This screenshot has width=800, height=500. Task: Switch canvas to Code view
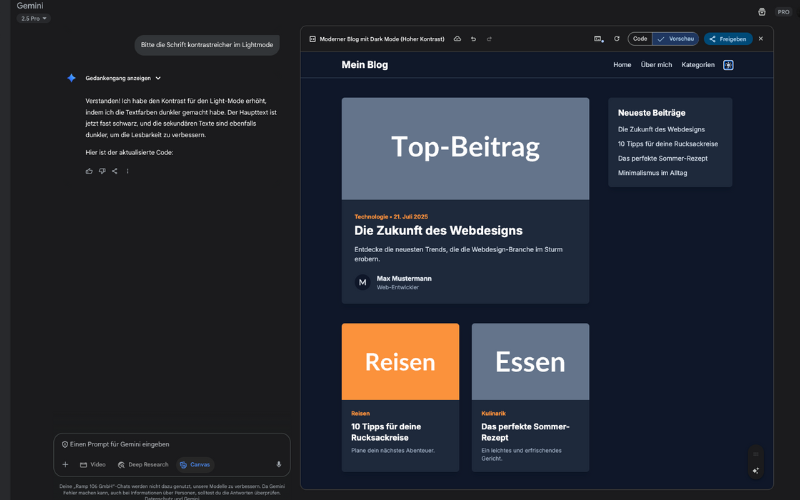tap(640, 38)
